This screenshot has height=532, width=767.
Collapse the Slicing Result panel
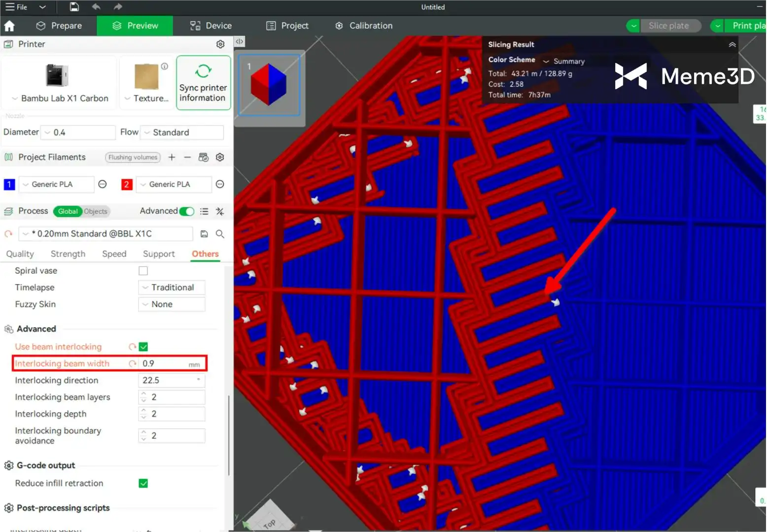pos(732,44)
